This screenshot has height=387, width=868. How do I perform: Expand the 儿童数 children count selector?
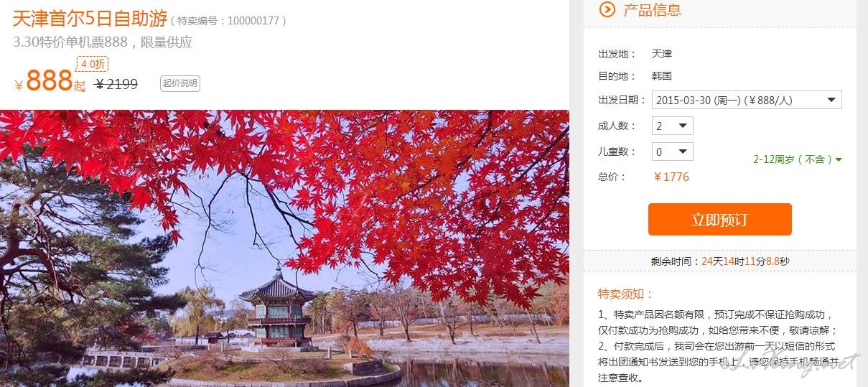(x=672, y=151)
